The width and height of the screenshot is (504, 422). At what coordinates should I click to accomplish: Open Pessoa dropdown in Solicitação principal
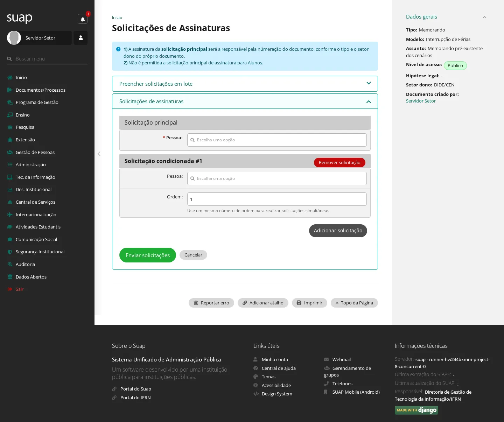tap(277, 140)
